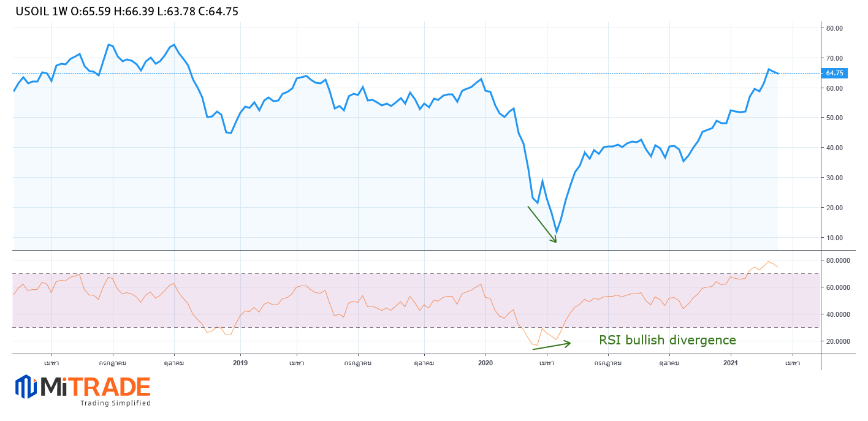
Task: Click the Mitrade logo icon
Action: coord(26,387)
